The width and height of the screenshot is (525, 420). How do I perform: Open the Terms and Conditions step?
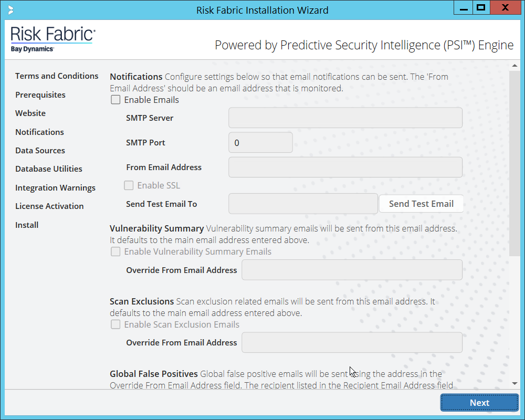click(x=57, y=76)
